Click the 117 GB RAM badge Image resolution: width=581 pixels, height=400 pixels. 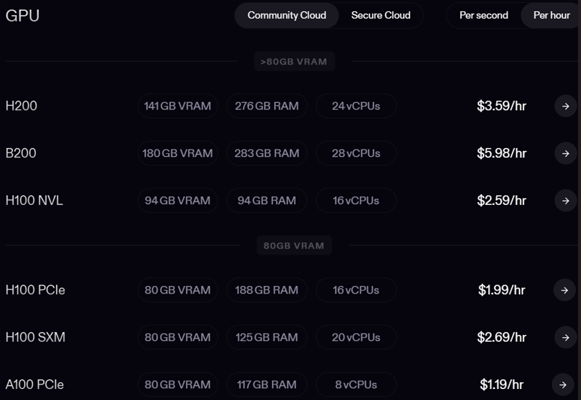click(267, 385)
